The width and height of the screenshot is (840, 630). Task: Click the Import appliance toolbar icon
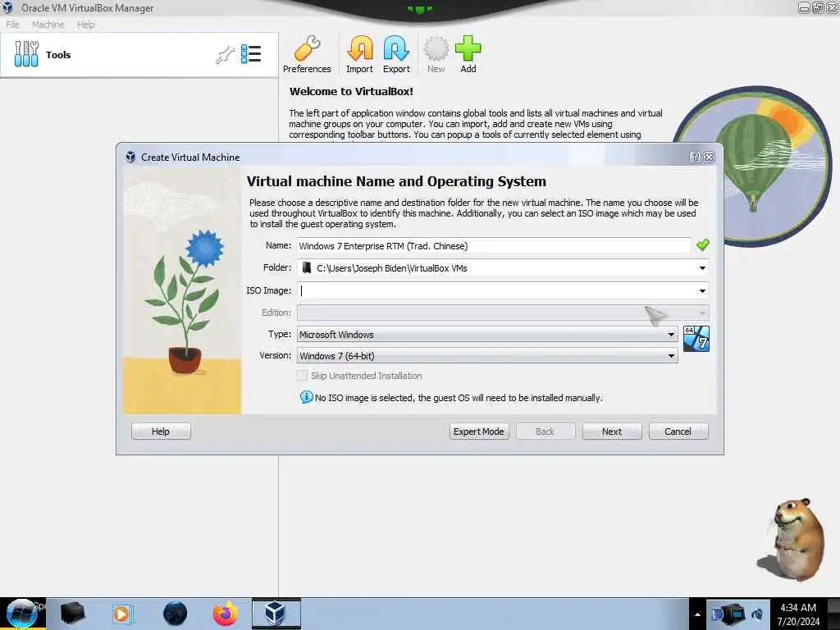[x=359, y=55]
